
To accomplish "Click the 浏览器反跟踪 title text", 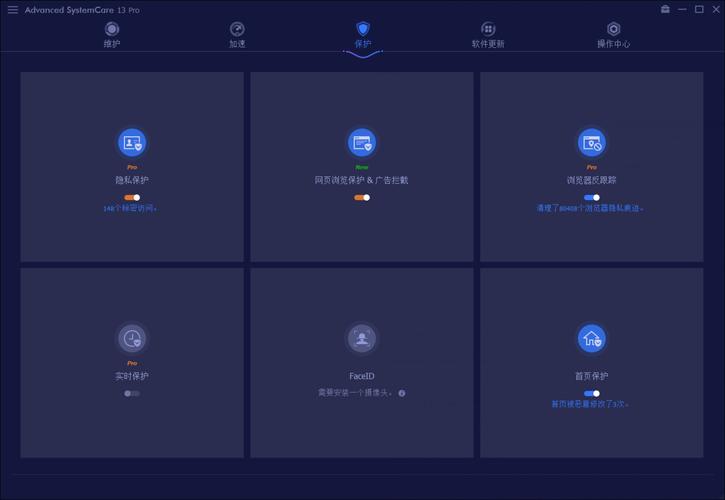I will pos(591,180).
